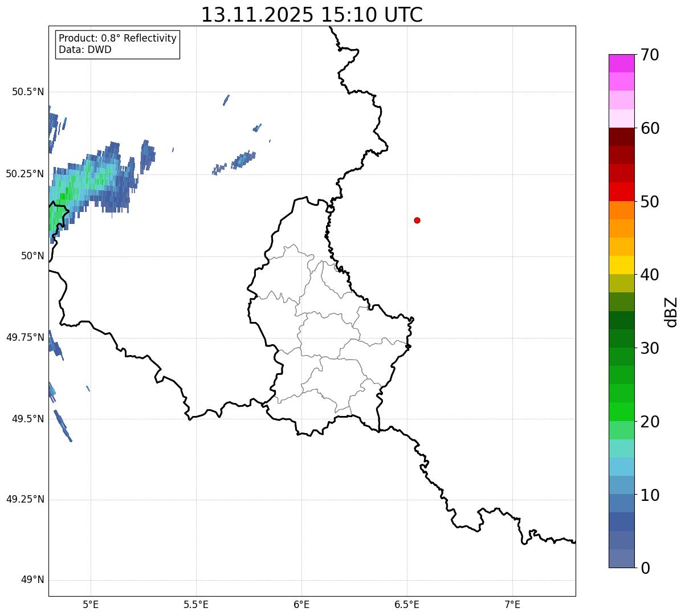Click the 50.25°N latitude label
Screen dimensions: 685x616
(x=25, y=174)
